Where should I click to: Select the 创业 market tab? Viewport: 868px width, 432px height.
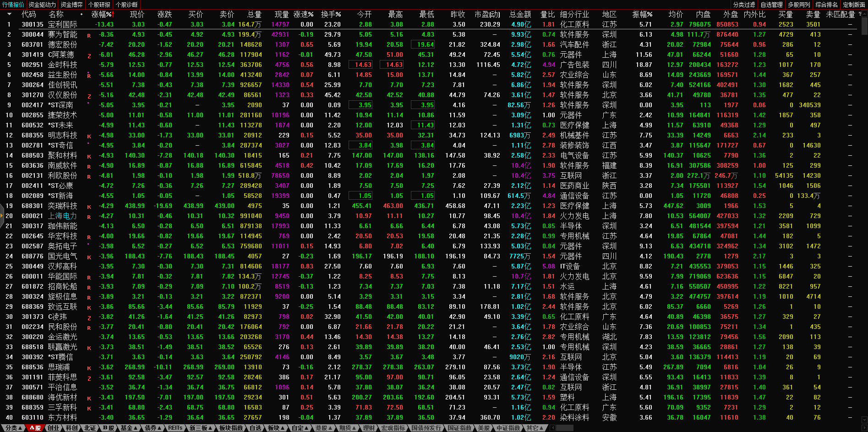[53, 428]
